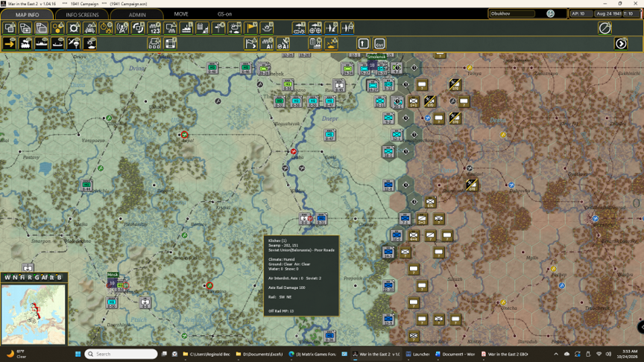Open Matrix Games Forum Edge taskbar item
The image size is (644, 362).
coord(313,354)
